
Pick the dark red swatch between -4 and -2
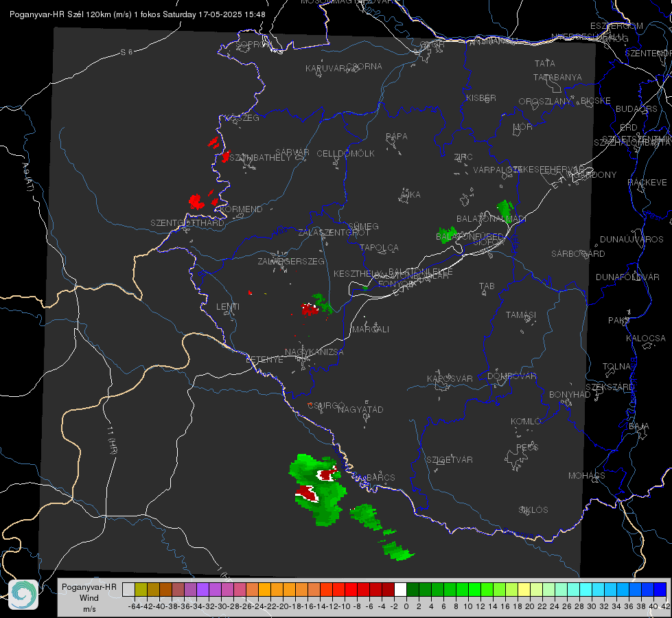click(388, 590)
